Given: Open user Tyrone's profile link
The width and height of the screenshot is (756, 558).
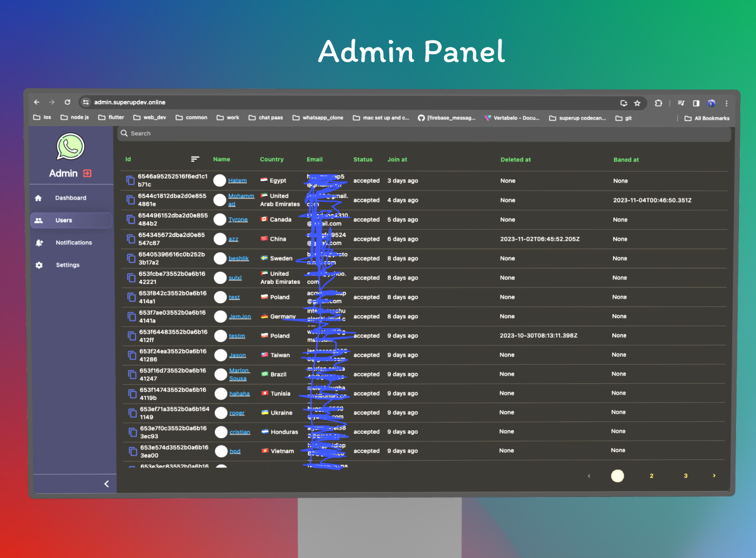Looking at the screenshot, I should point(238,220).
